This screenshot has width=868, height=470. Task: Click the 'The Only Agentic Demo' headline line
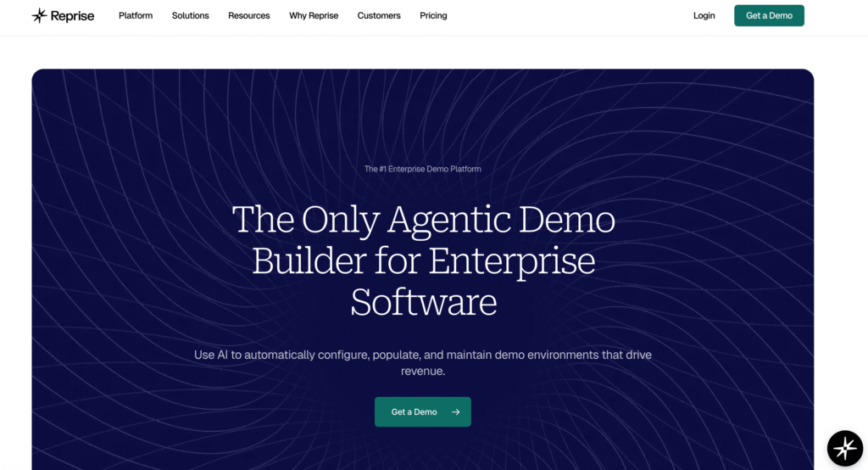423,220
